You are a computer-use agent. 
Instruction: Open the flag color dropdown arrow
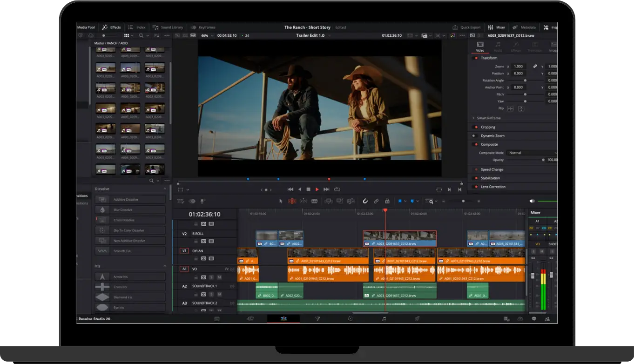point(405,201)
